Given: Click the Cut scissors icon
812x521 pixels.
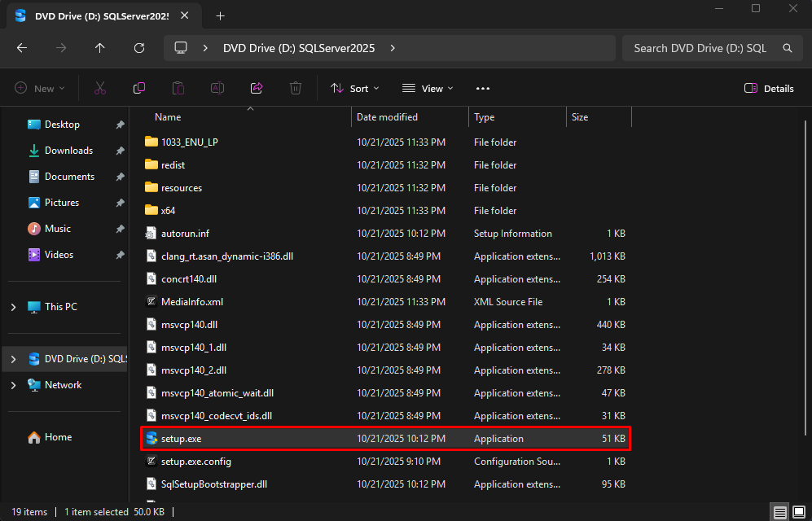Looking at the screenshot, I should (x=100, y=89).
